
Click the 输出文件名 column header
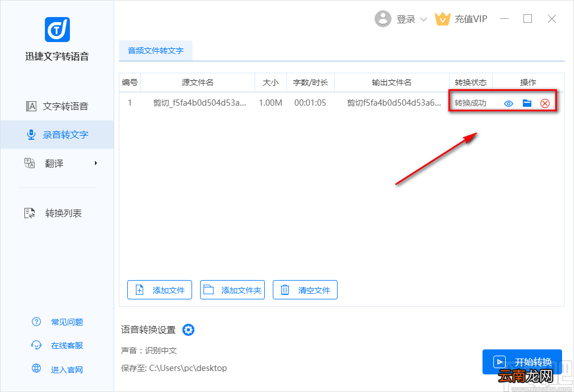pyautogui.click(x=392, y=82)
